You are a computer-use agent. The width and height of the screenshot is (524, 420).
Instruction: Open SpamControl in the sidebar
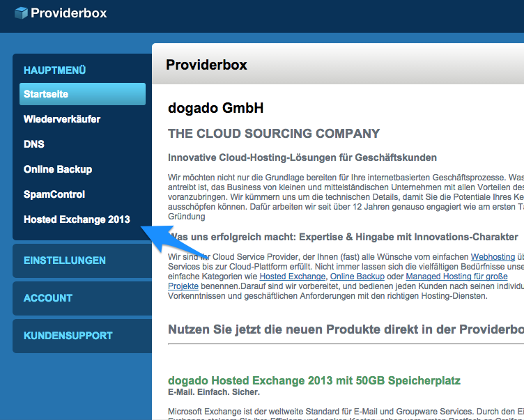tap(54, 194)
